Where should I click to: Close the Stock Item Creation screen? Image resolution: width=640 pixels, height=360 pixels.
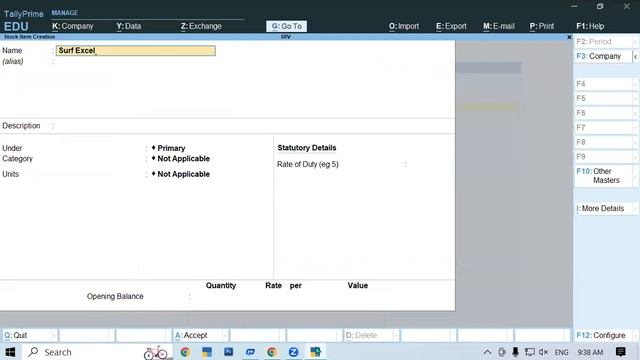(x=569, y=37)
